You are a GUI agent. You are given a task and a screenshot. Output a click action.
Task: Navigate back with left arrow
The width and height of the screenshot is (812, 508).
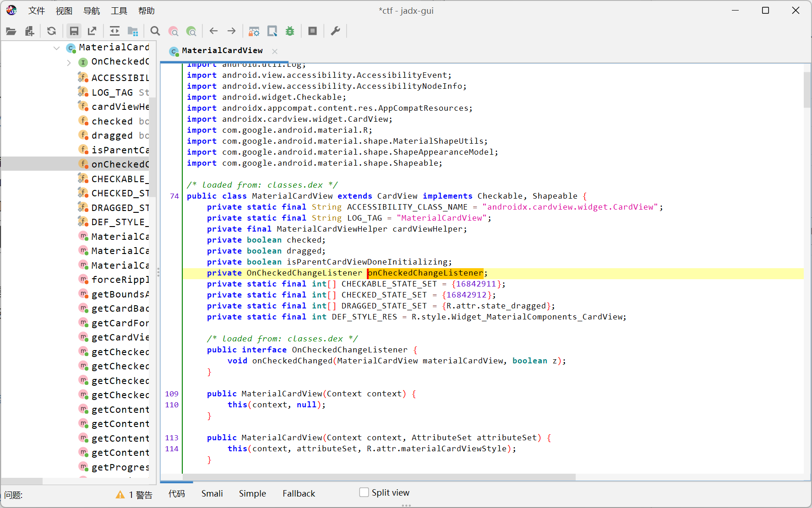213,31
